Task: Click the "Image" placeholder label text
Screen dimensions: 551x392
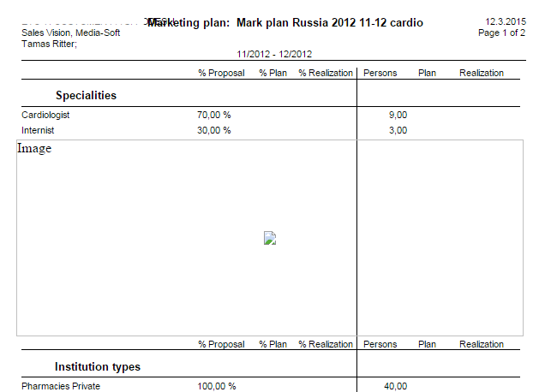Action: coord(34,149)
